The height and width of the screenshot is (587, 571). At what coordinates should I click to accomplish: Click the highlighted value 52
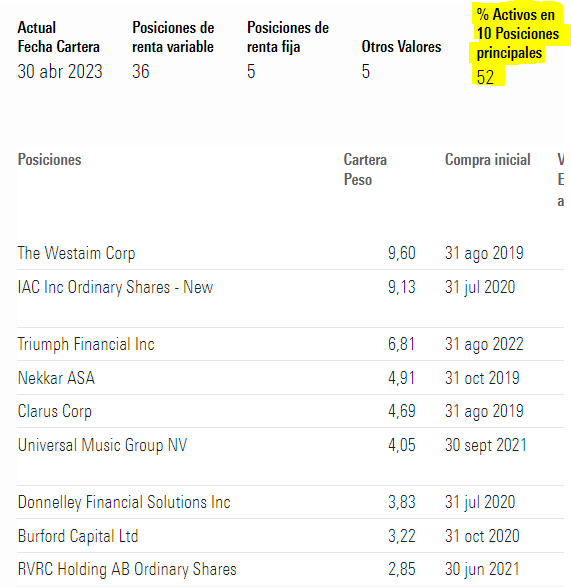pyautogui.click(x=485, y=77)
